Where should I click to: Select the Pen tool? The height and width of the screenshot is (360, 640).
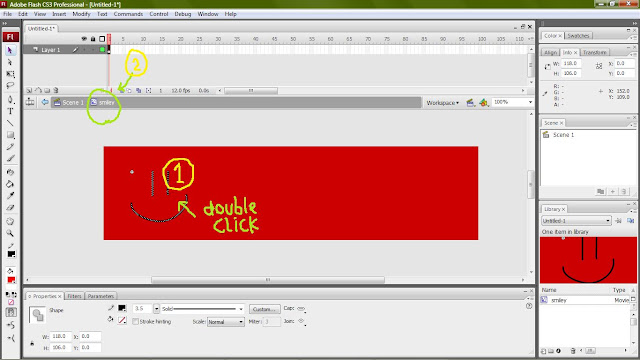click(x=10, y=100)
